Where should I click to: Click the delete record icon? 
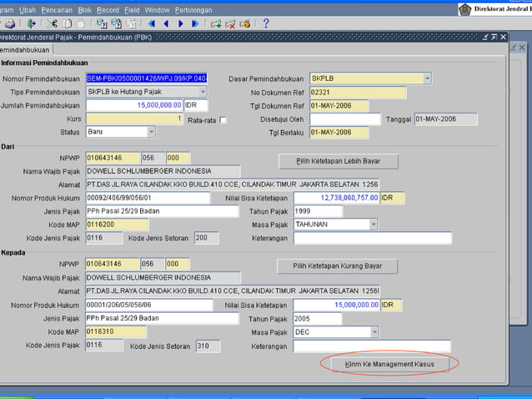point(231,24)
